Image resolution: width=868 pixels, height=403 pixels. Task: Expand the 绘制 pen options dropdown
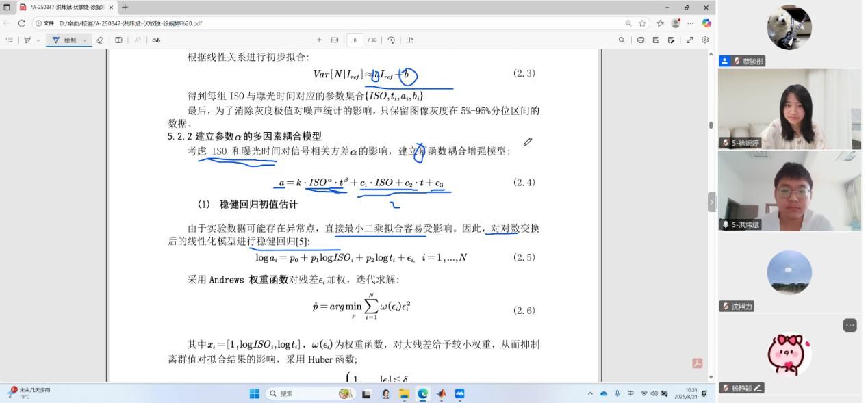(x=85, y=40)
